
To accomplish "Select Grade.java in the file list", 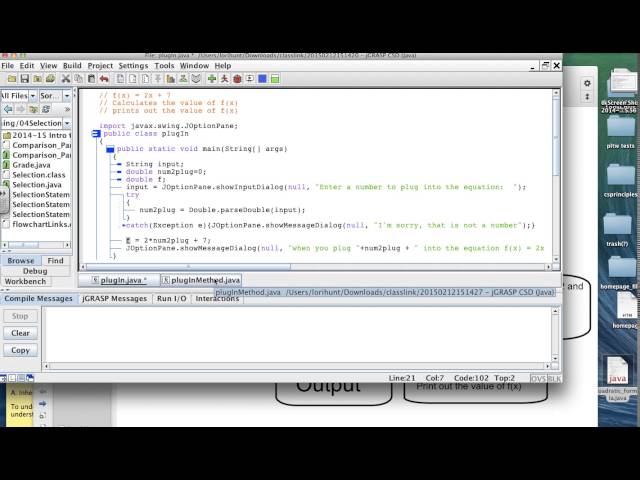I will tap(31, 165).
